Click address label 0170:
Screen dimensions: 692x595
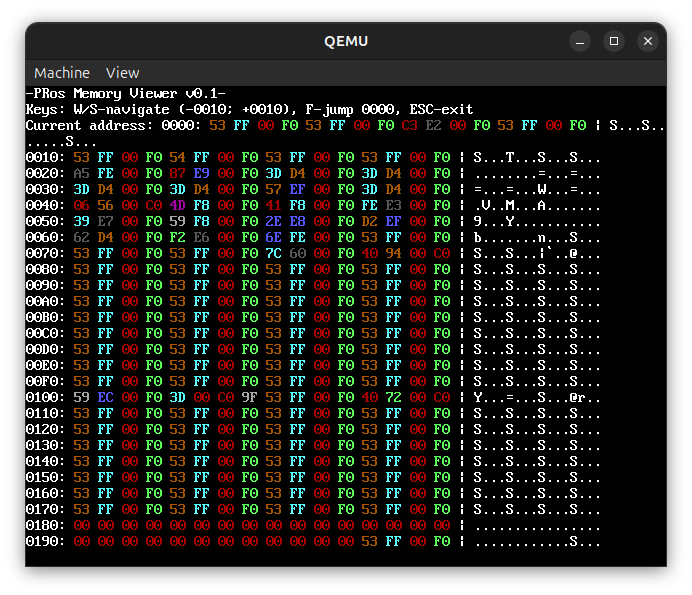coord(45,509)
